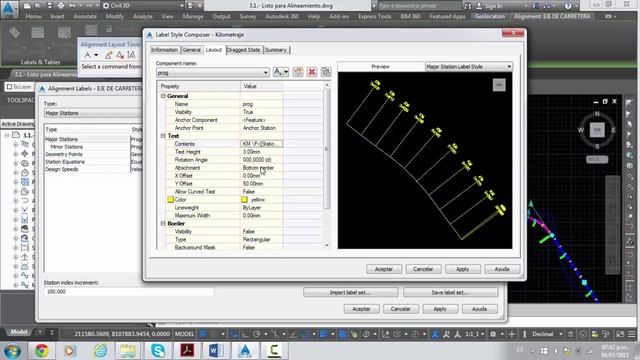Click the yellow color swatch in Value column
The width and height of the screenshot is (640, 360).
244,200
